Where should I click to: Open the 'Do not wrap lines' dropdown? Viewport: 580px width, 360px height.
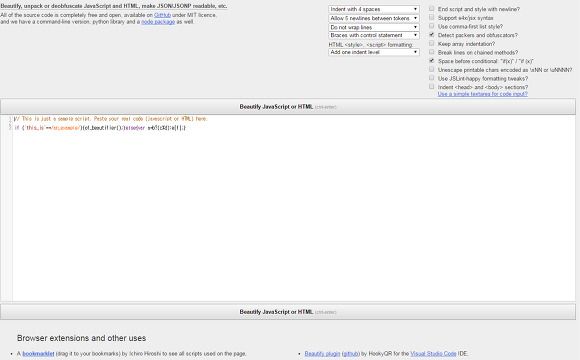point(374,27)
